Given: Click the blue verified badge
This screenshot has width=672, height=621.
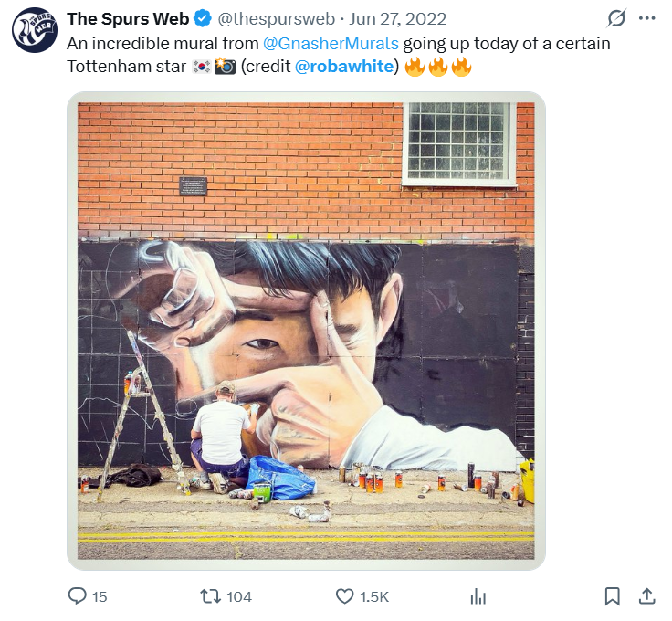Looking at the screenshot, I should (x=203, y=18).
